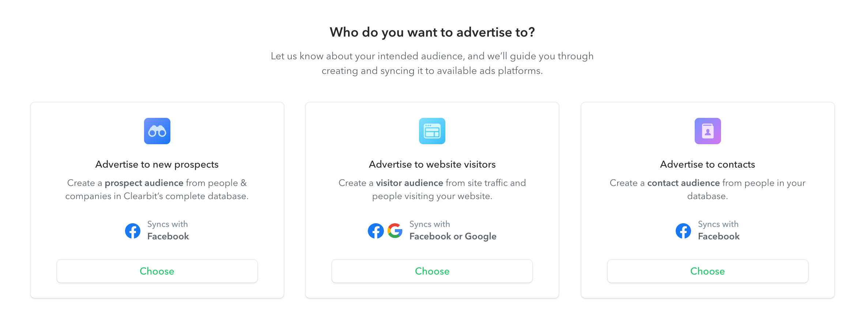Click the binoculars prospects icon
The height and width of the screenshot is (325, 868).
tap(157, 131)
